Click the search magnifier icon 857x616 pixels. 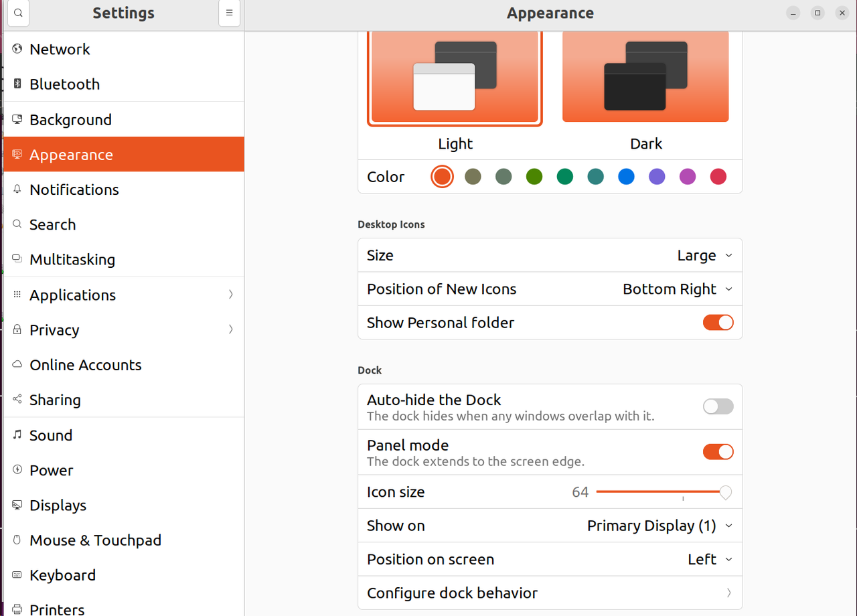pyautogui.click(x=17, y=13)
